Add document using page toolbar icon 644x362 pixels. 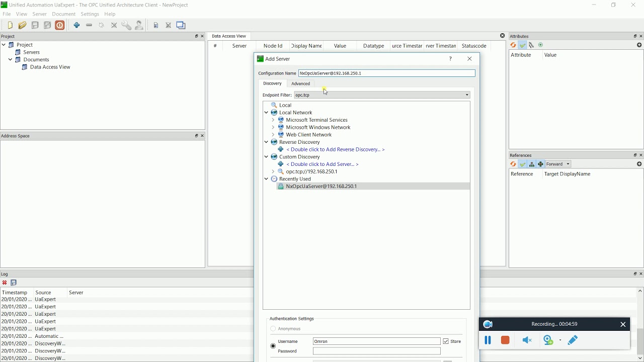156,25
